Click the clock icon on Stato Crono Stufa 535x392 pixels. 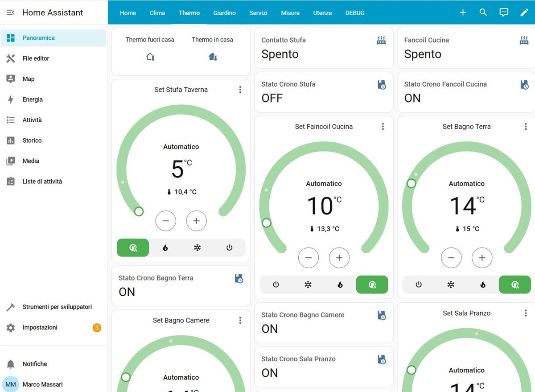pos(382,84)
